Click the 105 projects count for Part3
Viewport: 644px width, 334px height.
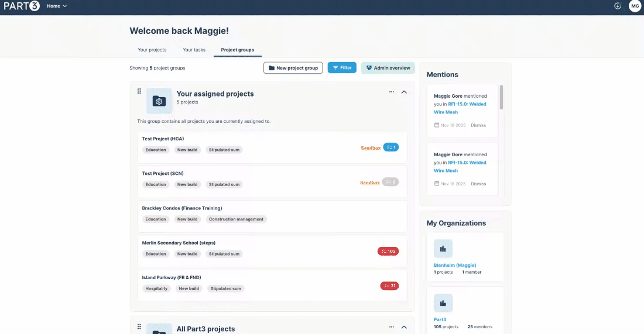pos(446,327)
